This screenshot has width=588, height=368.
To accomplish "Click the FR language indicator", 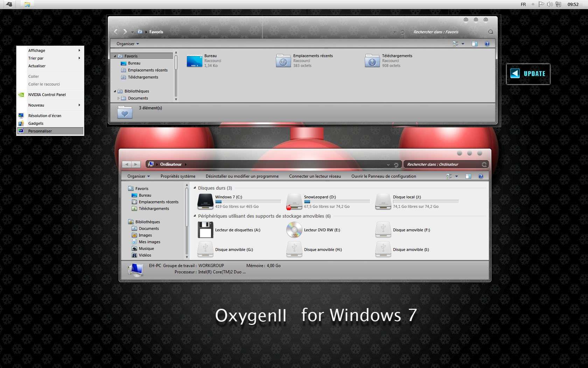I will (523, 5).
